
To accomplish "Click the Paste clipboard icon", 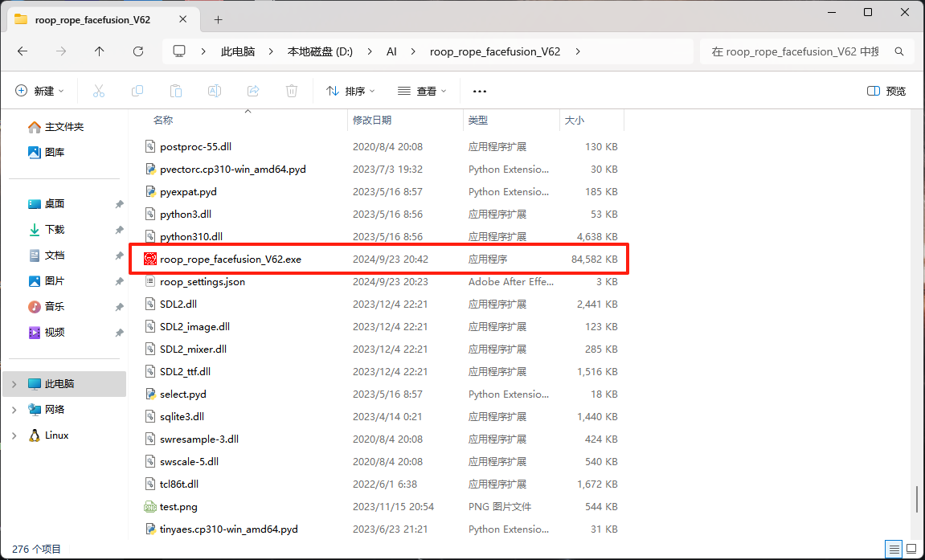I will pyautogui.click(x=176, y=91).
